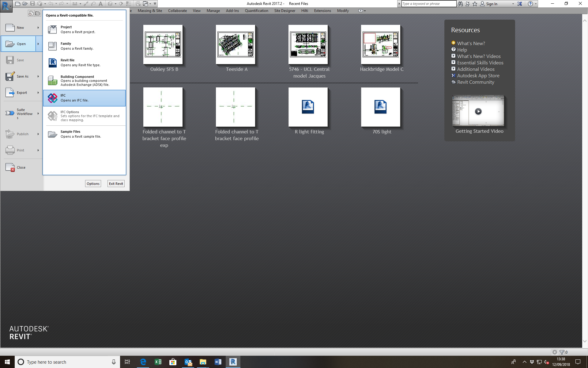The width and height of the screenshot is (588, 368).
Task: Click the Favorites star icon
Action: pos(475,4)
